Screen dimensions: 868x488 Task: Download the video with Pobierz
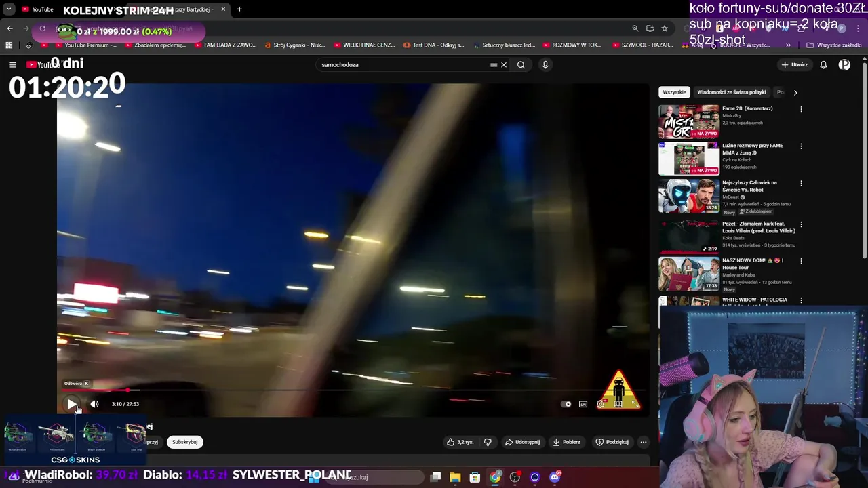[x=566, y=442]
